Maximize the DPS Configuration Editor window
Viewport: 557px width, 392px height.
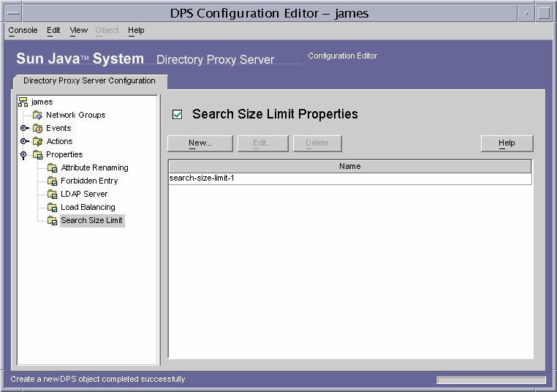[x=544, y=13]
